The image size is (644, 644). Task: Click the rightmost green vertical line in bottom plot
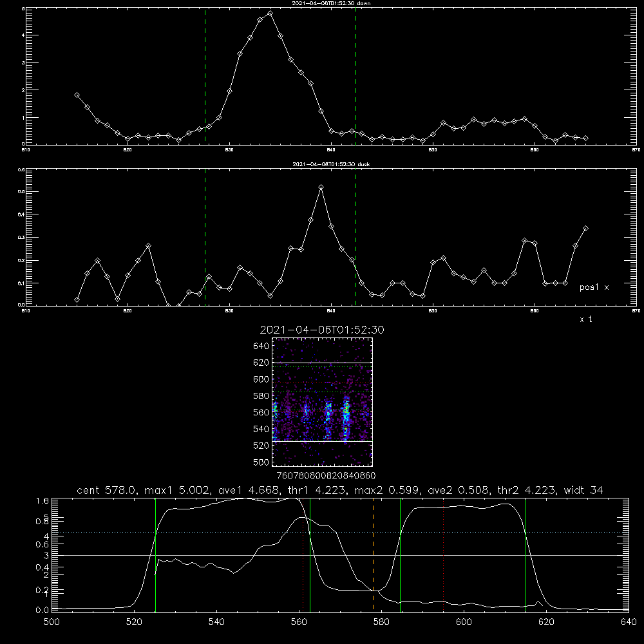point(526,554)
